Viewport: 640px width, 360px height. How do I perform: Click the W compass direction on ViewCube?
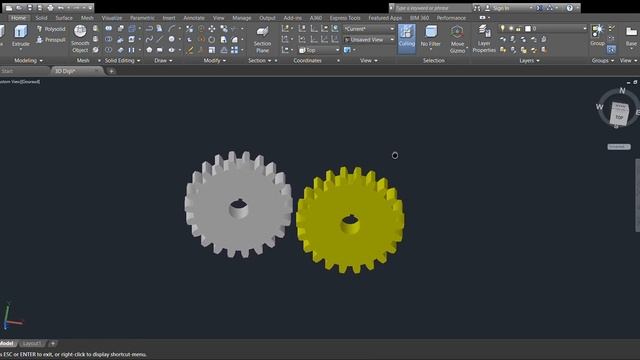pyautogui.click(x=599, y=107)
